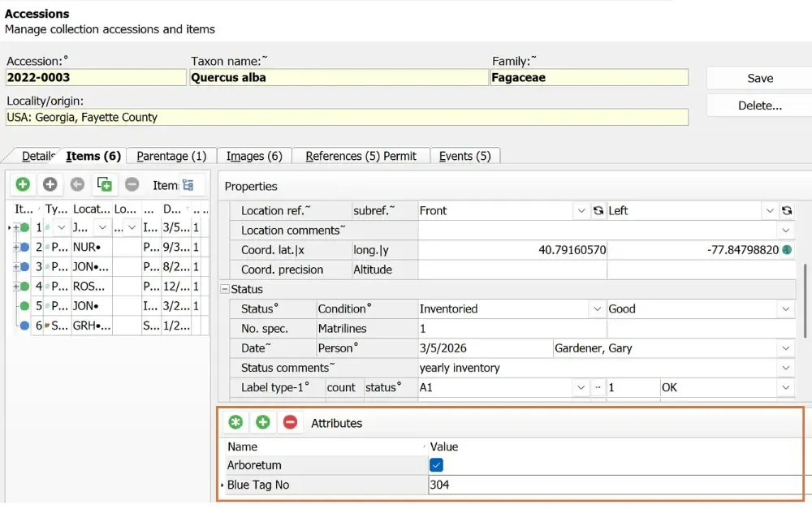Click green status dot of item 1
Screen dimensions: 812x509
point(25,227)
